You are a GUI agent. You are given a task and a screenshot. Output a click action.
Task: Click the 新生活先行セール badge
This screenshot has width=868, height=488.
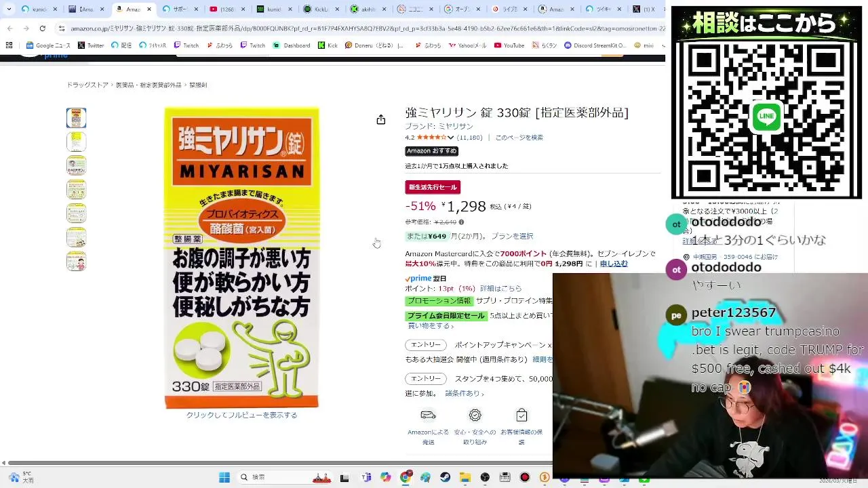(x=433, y=187)
